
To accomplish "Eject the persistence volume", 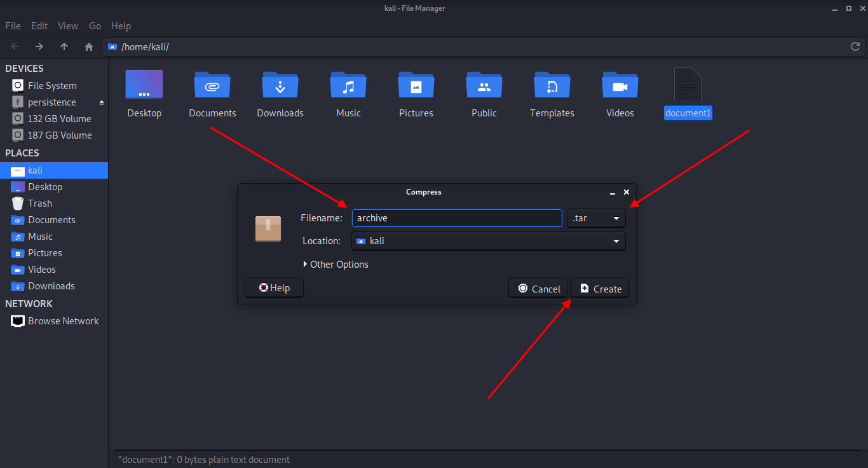I will click(101, 102).
